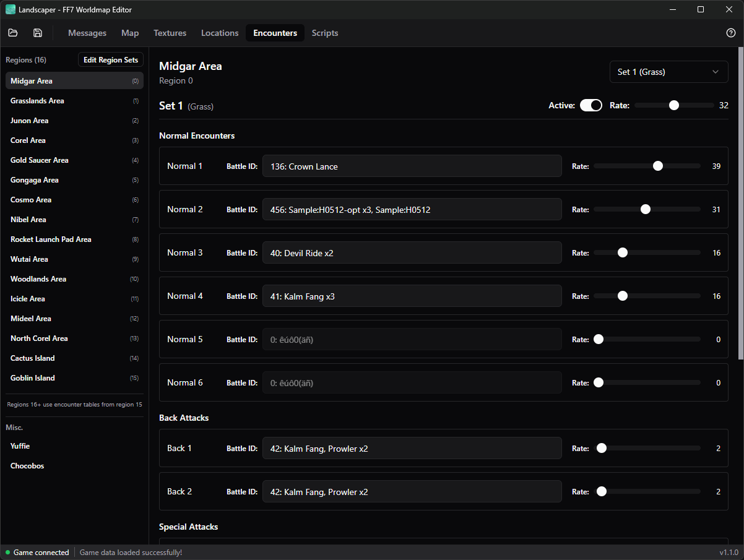Select Cosmo Area region
The image size is (744, 560).
pyautogui.click(x=74, y=200)
